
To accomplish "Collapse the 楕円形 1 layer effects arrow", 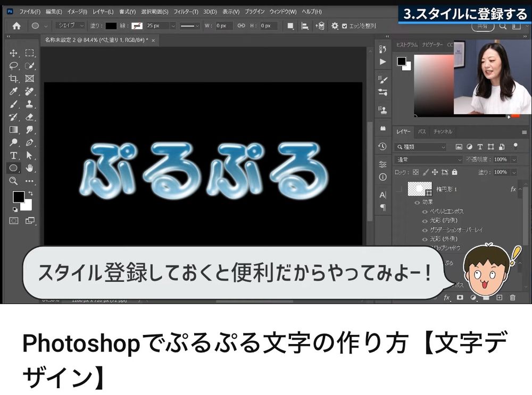I will pos(520,189).
